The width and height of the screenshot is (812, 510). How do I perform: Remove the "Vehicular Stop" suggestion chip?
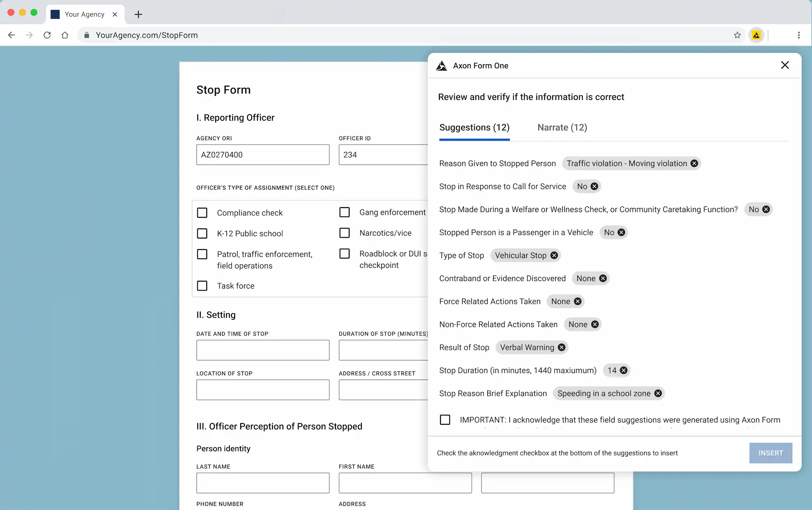coord(554,255)
